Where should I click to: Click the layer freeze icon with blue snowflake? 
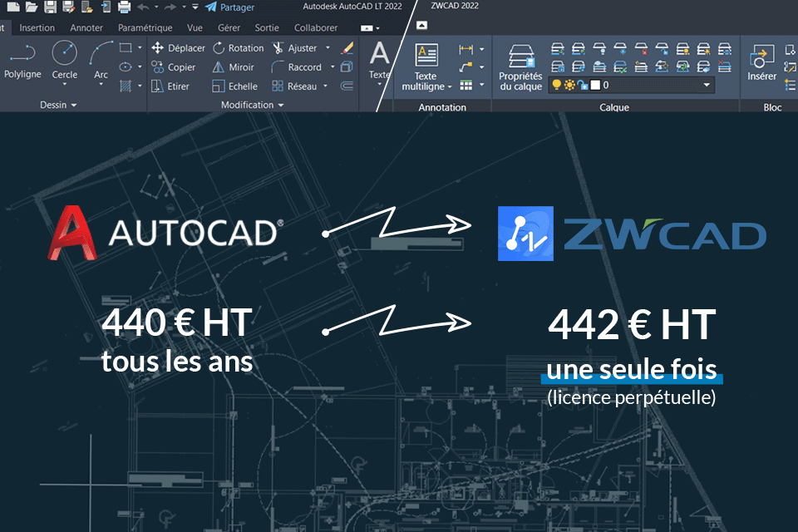pyautogui.click(x=620, y=48)
